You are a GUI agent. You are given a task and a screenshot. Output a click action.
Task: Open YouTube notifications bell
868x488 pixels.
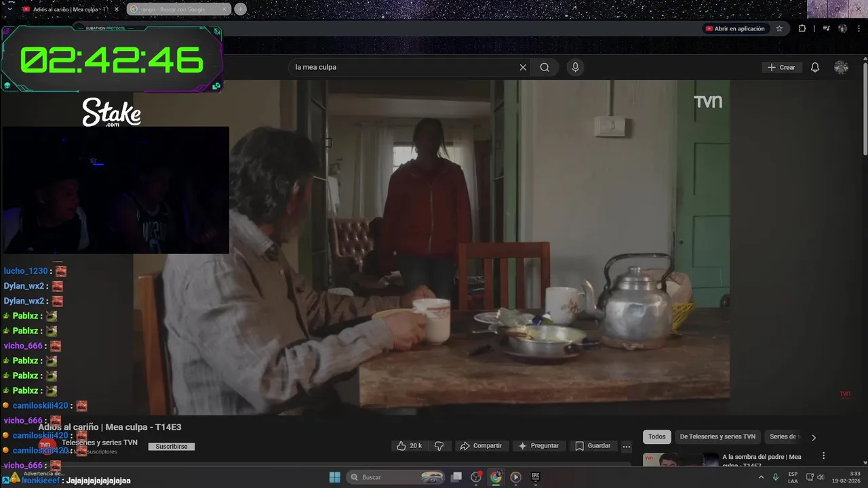pyautogui.click(x=815, y=67)
